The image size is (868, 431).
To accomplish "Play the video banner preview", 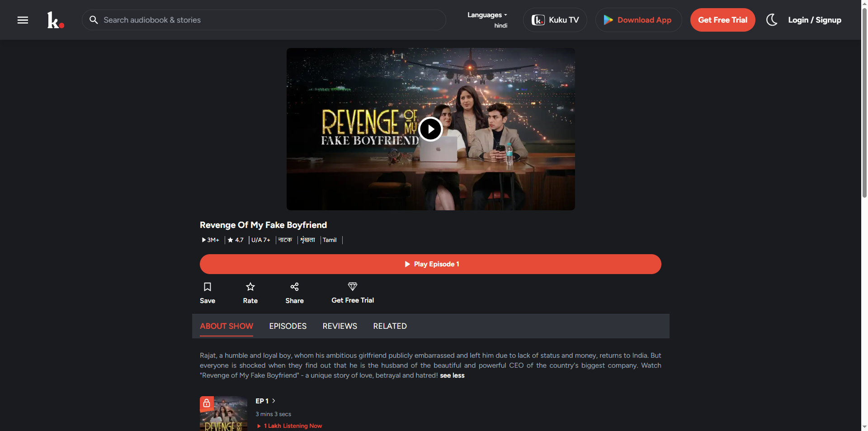I will tap(430, 129).
